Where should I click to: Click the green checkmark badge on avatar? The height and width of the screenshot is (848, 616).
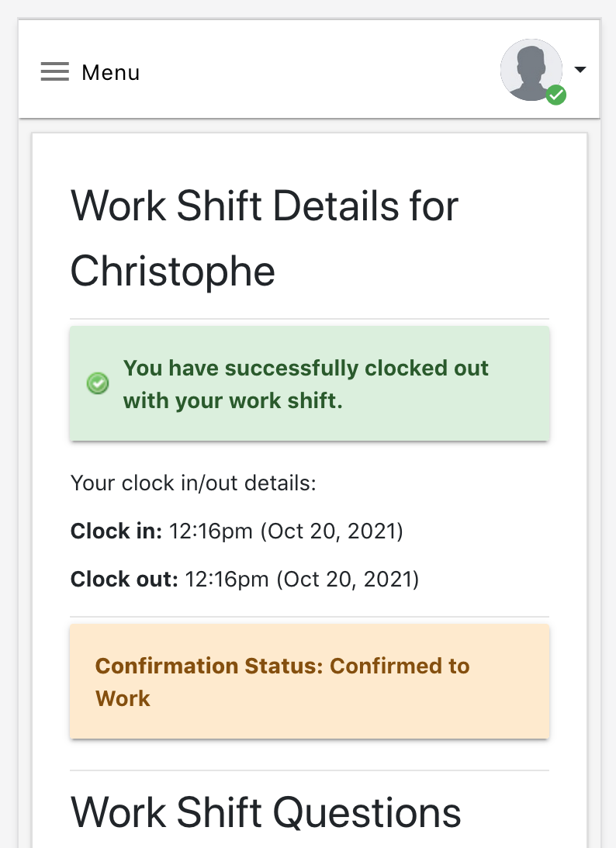tap(556, 95)
